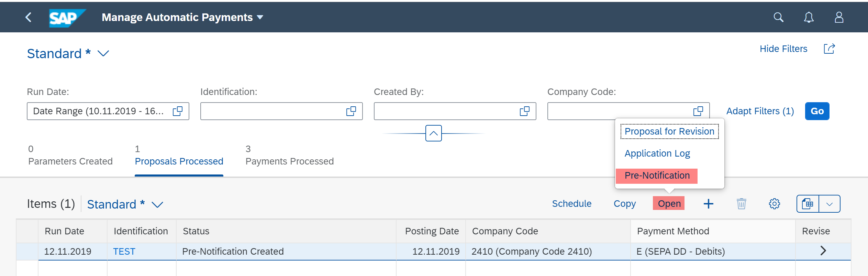Click the plus icon to create parameter

coord(708,204)
